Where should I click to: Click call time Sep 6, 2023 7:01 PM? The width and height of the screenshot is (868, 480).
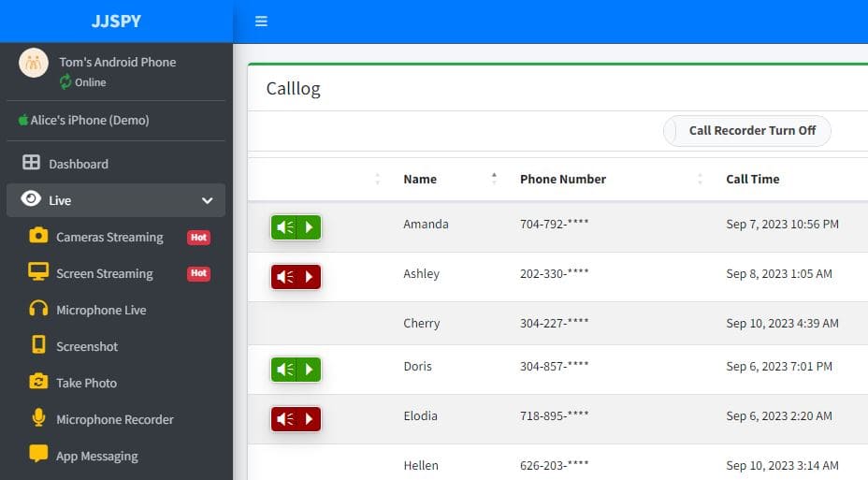point(779,367)
